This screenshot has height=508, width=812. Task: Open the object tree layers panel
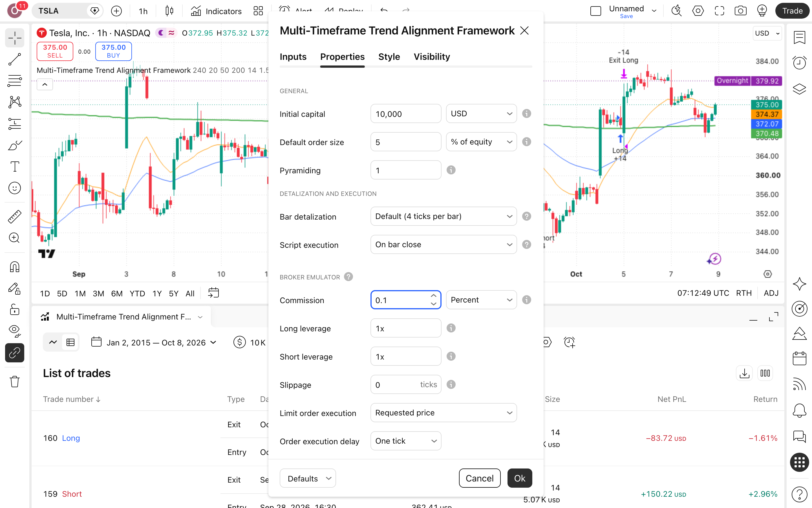(799, 89)
